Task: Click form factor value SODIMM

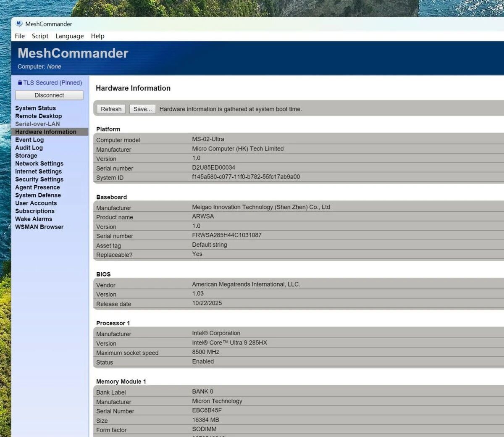Action: coord(204,429)
